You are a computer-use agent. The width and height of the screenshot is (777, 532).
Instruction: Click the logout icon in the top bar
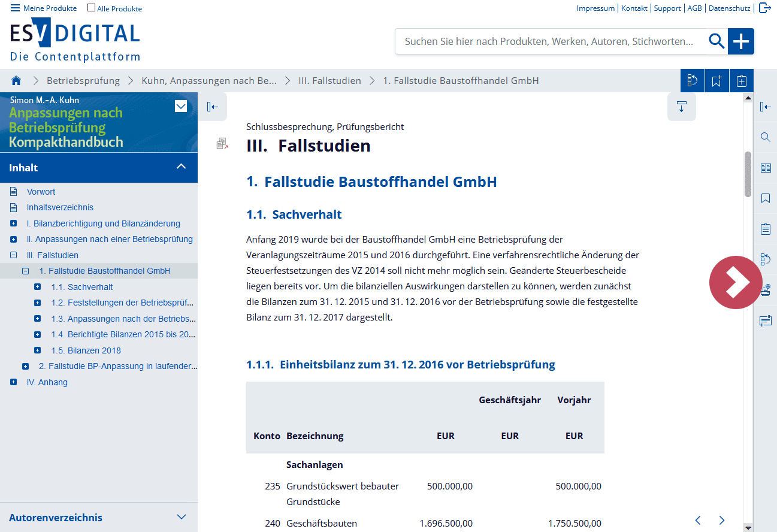764,8
